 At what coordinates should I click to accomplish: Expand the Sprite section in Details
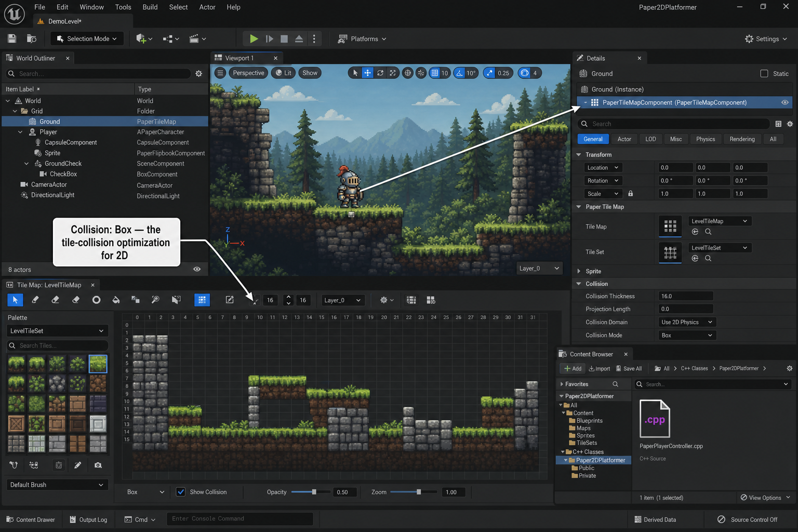point(579,271)
